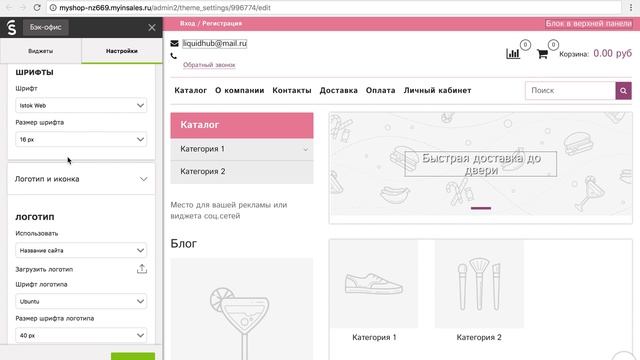Open the Шрифт логотипа dropdown showing Ubuntu
640x360 pixels.
[81, 301]
